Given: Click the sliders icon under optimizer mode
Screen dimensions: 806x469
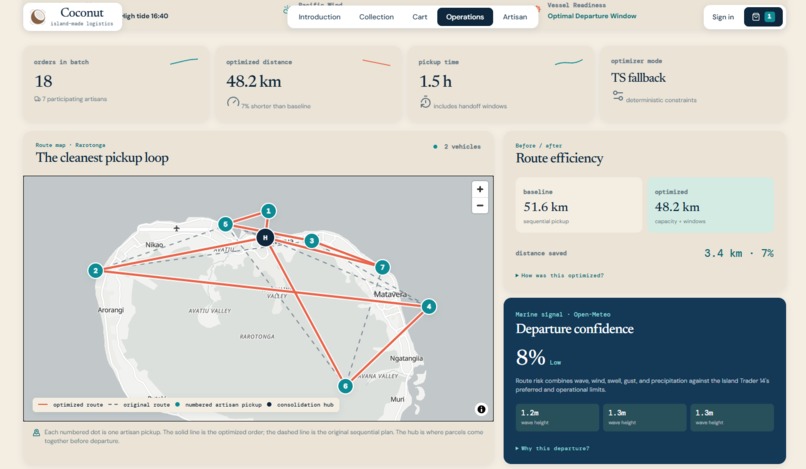Looking at the screenshot, I should tap(618, 96).
